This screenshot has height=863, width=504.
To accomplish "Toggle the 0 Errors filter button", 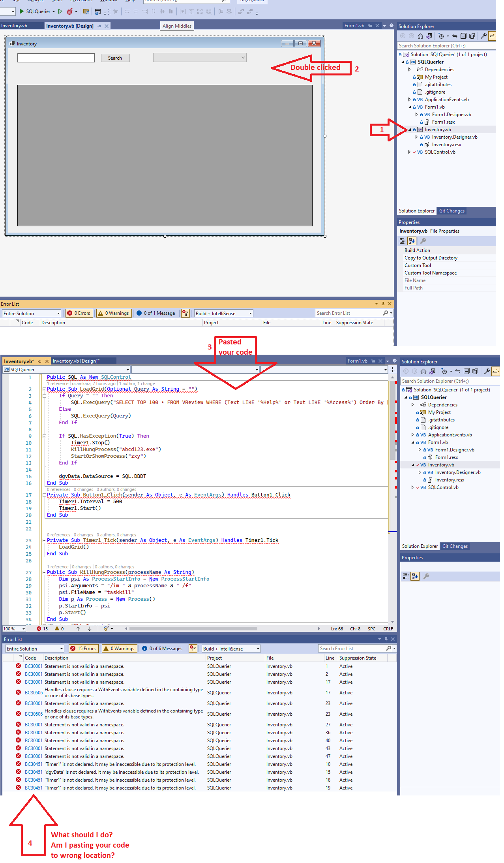I will (x=79, y=313).
